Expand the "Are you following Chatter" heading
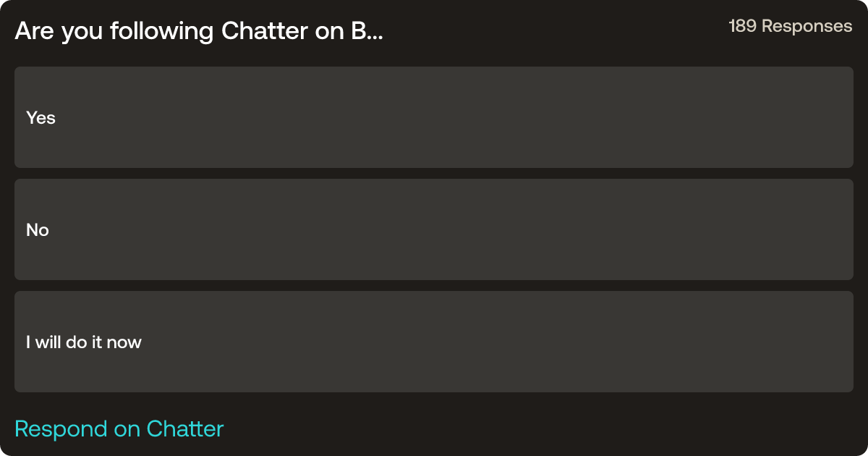Image resolution: width=868 pixels, height=456 pixels. click(x=198, y=31)
